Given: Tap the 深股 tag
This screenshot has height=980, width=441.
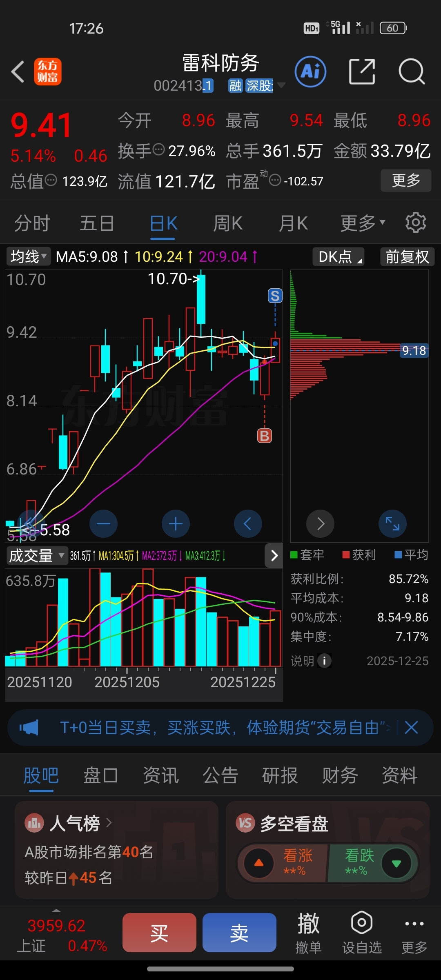Looking at the screenshot, I should [259, 85].
